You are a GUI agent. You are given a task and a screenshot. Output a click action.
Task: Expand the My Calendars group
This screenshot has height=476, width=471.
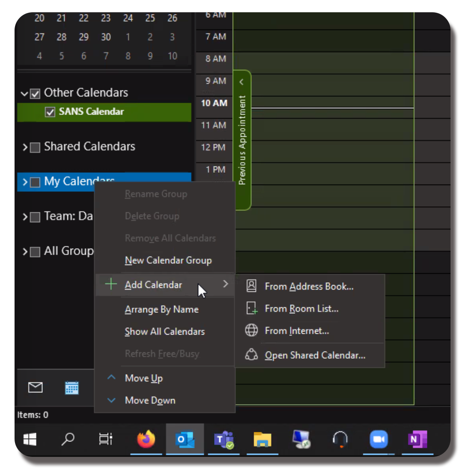[x=25, y=182]
